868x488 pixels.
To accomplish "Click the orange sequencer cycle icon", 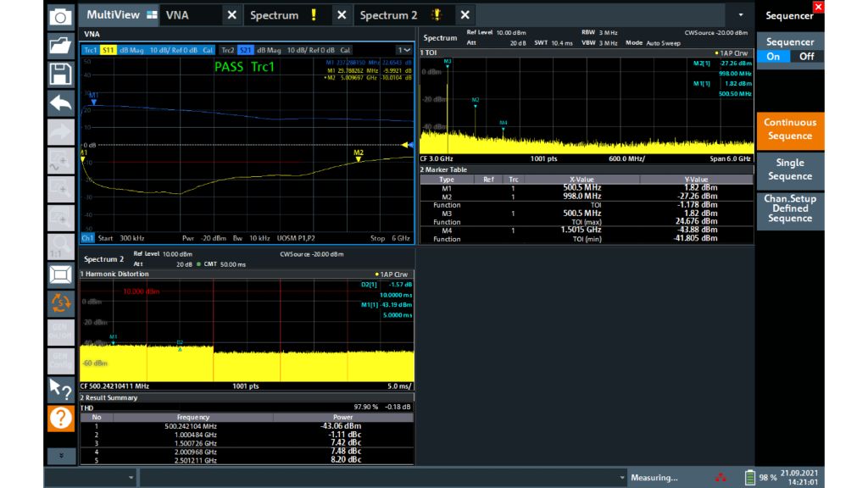I will point(60,302).
